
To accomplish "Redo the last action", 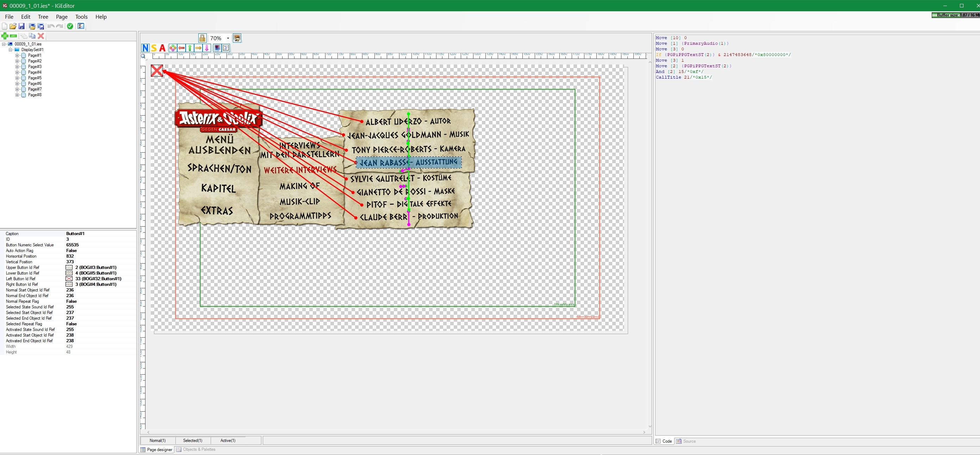I will (60, 26).
